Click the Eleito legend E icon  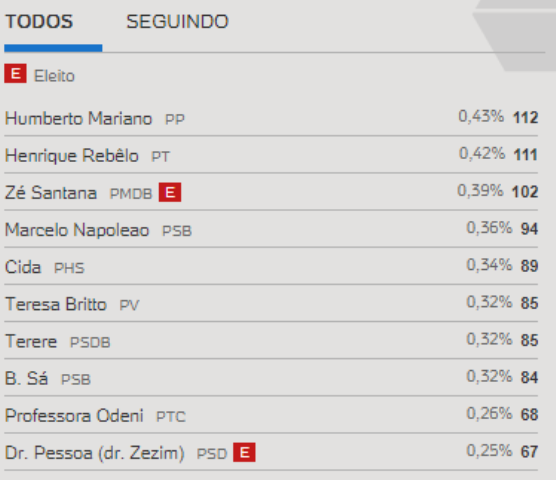click(15, 74)
